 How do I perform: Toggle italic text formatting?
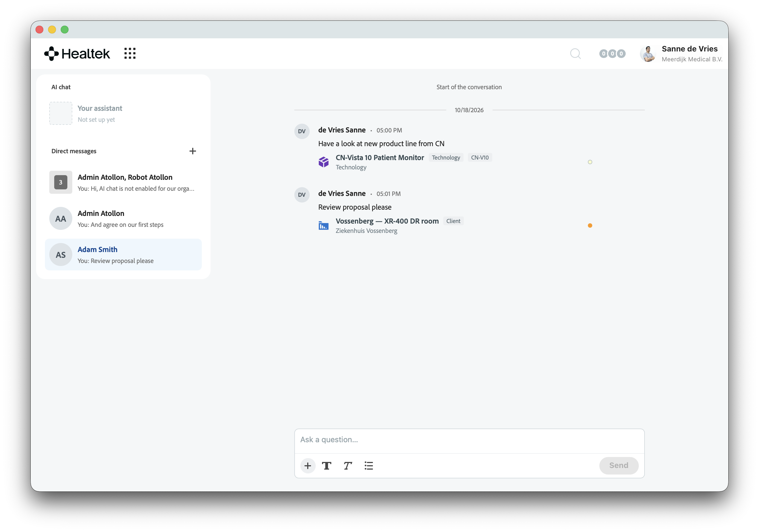point(347,465)
